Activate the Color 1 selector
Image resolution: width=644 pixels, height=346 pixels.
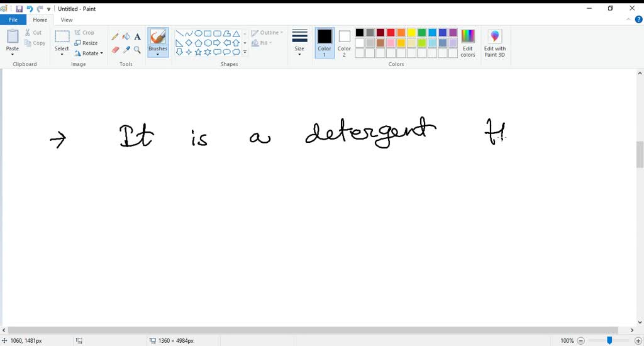pyautogui.click(x=325, y=42)
